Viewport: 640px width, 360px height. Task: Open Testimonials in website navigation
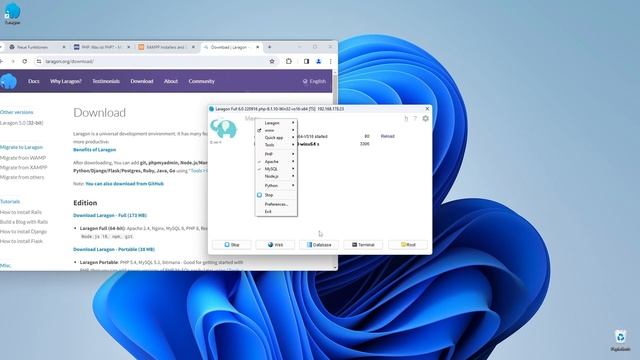(x=106, y=81)
